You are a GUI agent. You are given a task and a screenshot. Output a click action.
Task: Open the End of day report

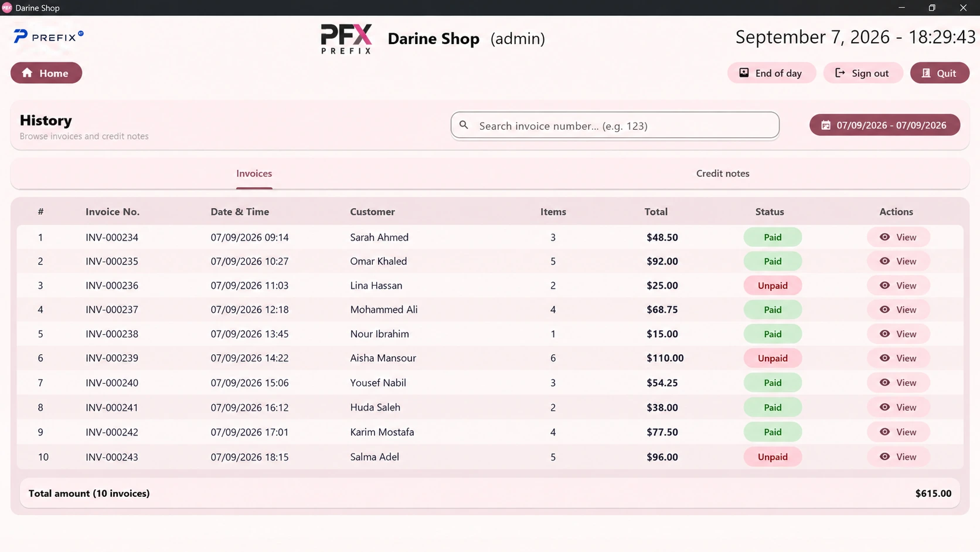pos(771,73)
